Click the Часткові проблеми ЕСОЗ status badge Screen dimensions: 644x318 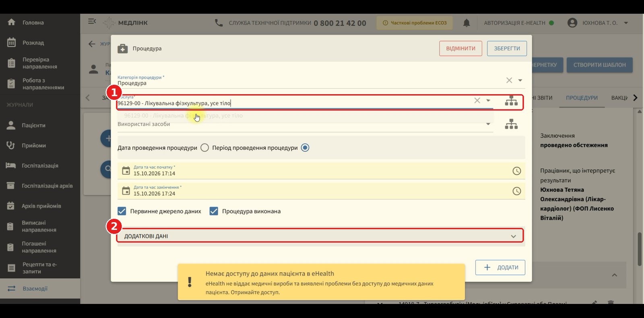pyautogui.click(x=415, y=23)
